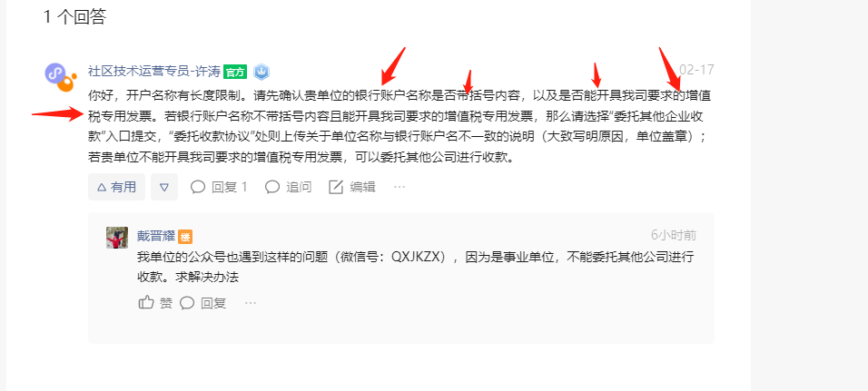Click the 02-17 answer date
868x391 pixels.
point(696,70)
